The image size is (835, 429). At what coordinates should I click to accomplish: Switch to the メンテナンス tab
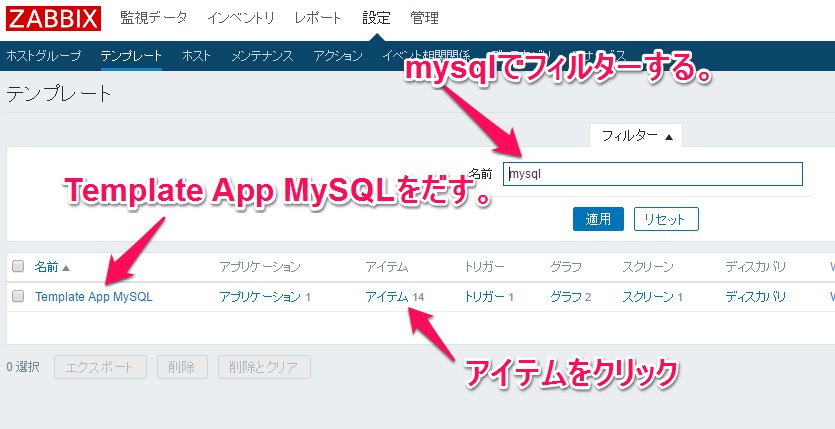263,55
